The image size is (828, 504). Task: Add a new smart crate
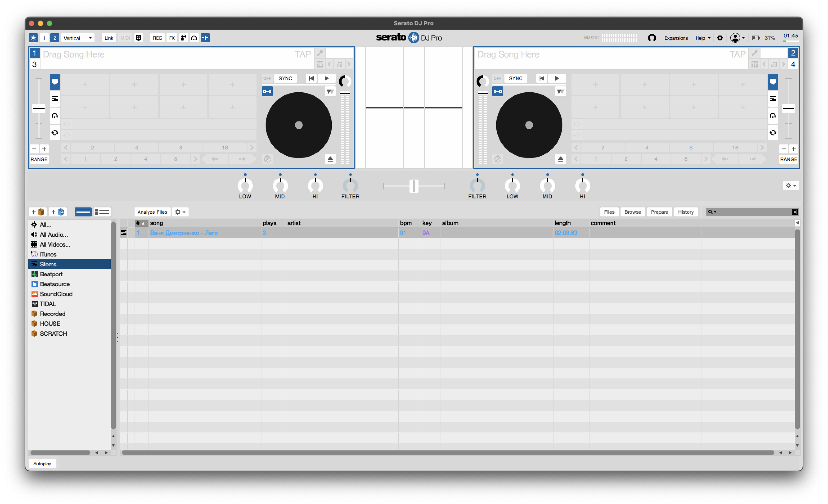tap(58, 212)
